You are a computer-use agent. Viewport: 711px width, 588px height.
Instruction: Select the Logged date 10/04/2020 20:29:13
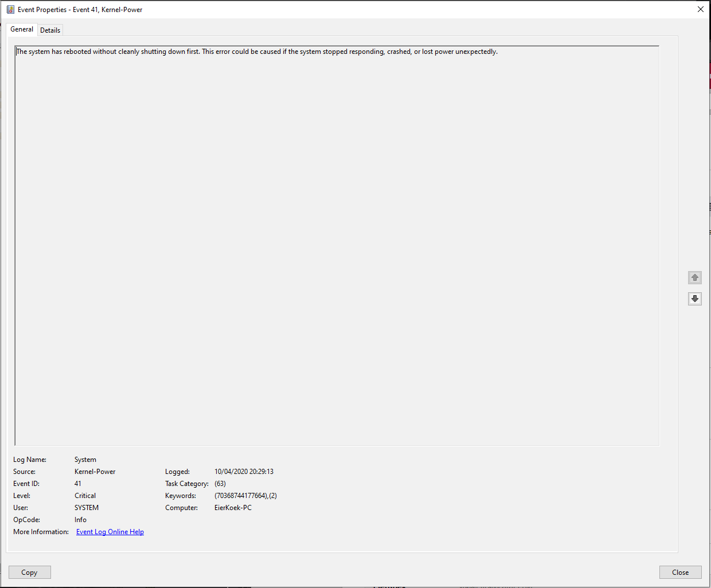tap(244, 472)
